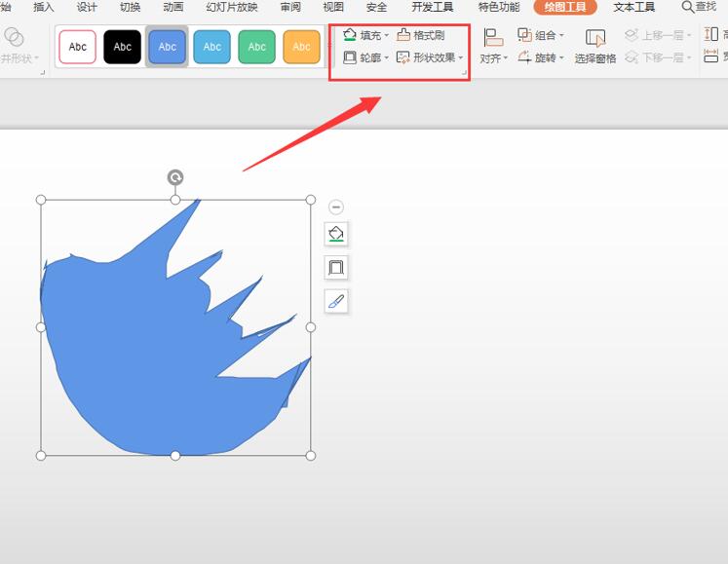Click the top-center handle of the shape
This screenshot has height=564, width=728.
tap(175, 200)
